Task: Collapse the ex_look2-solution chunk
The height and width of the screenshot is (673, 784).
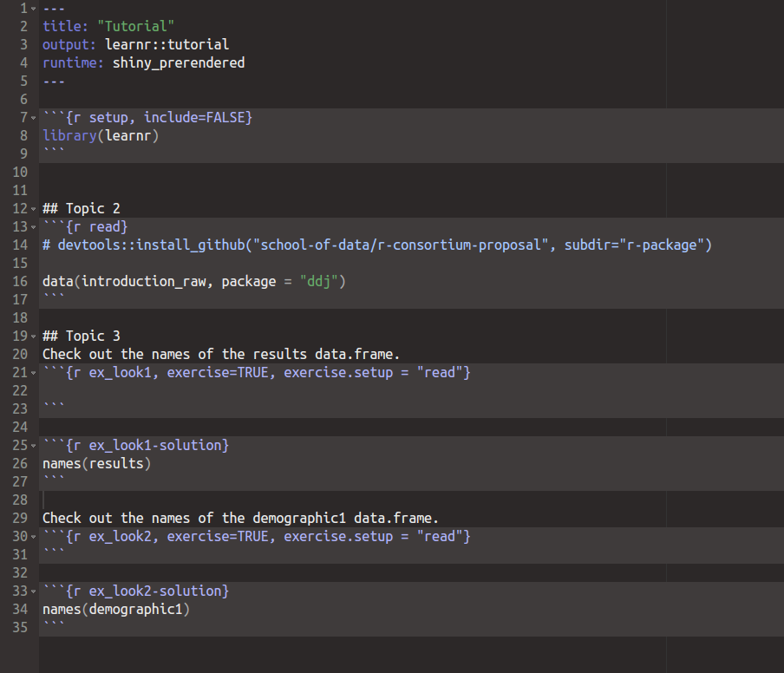Action: (x=32, y=591)
